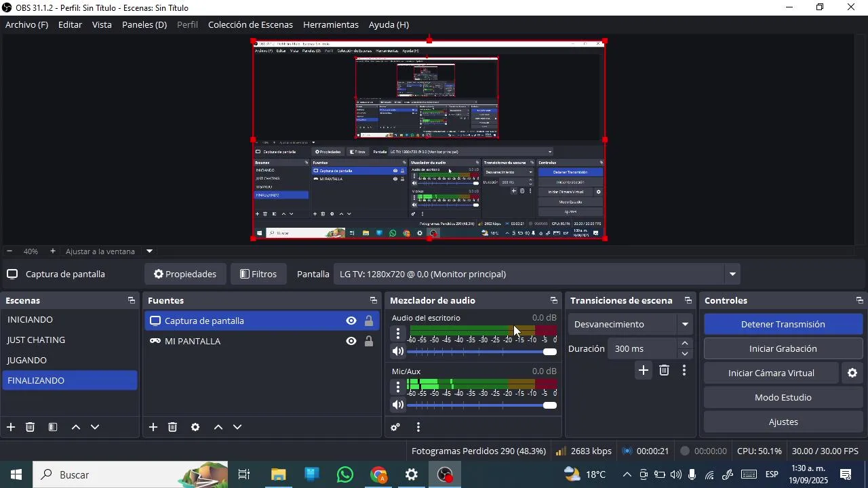Mute Audio del escritorio speaker
Image resolution: width=868 pixels, height=488 pixels.
click(x=398, y=351)
